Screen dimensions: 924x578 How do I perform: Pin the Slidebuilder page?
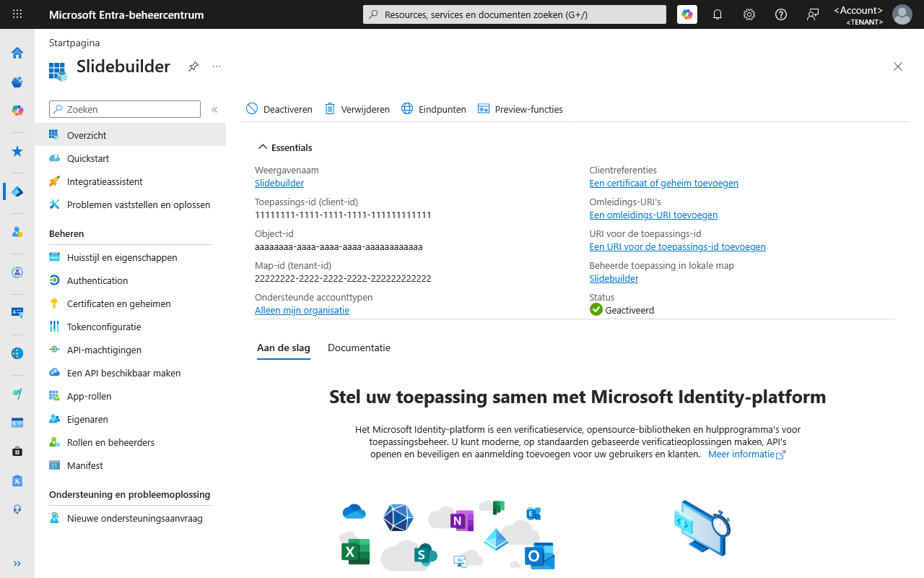coord(193,66)
